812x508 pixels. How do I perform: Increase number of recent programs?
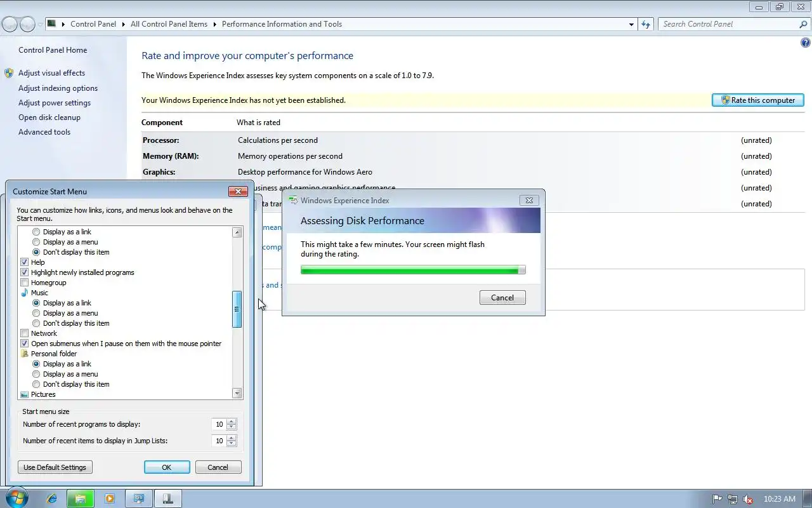pyautogui.click(x=232, y=422)
